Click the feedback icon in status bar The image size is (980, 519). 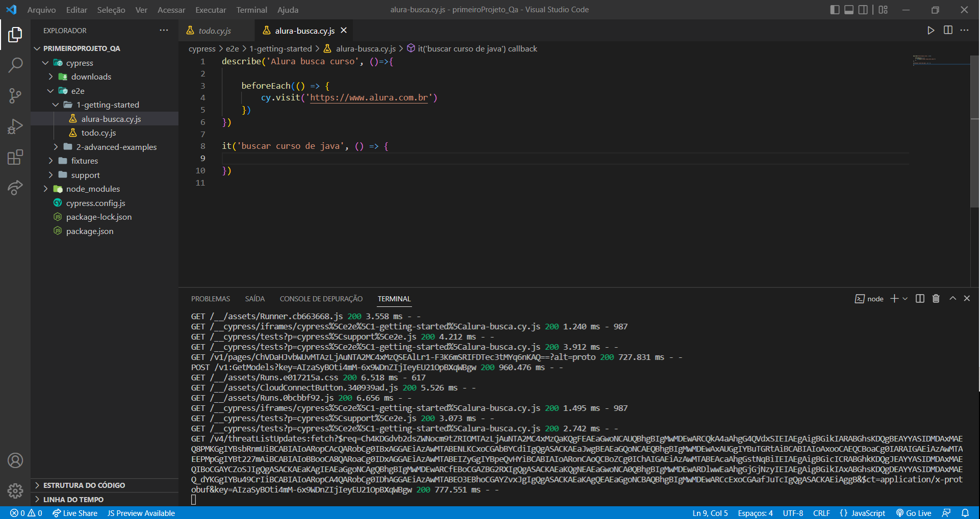pyautogui.click(x=946, y=513)
